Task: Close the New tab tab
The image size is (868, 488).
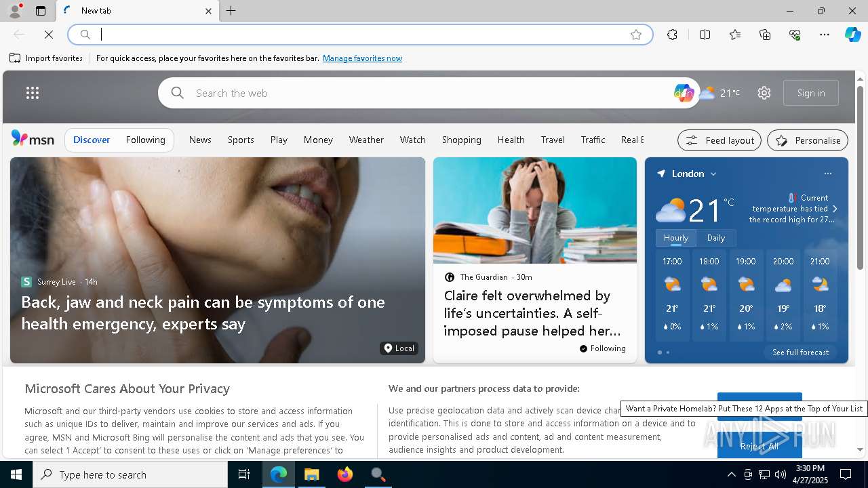Action: [x=208, y=11]
